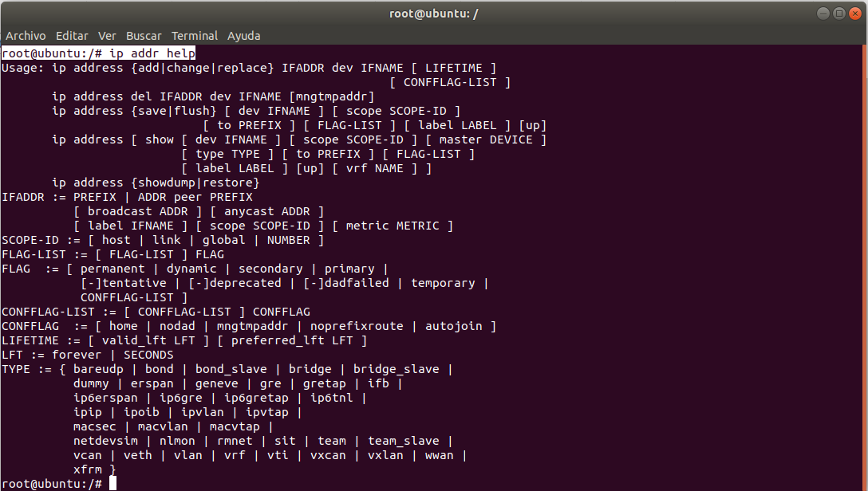Place cursor at bottom prompt block
The width and height of the screenshot is (868, 491).
point(113,484)
